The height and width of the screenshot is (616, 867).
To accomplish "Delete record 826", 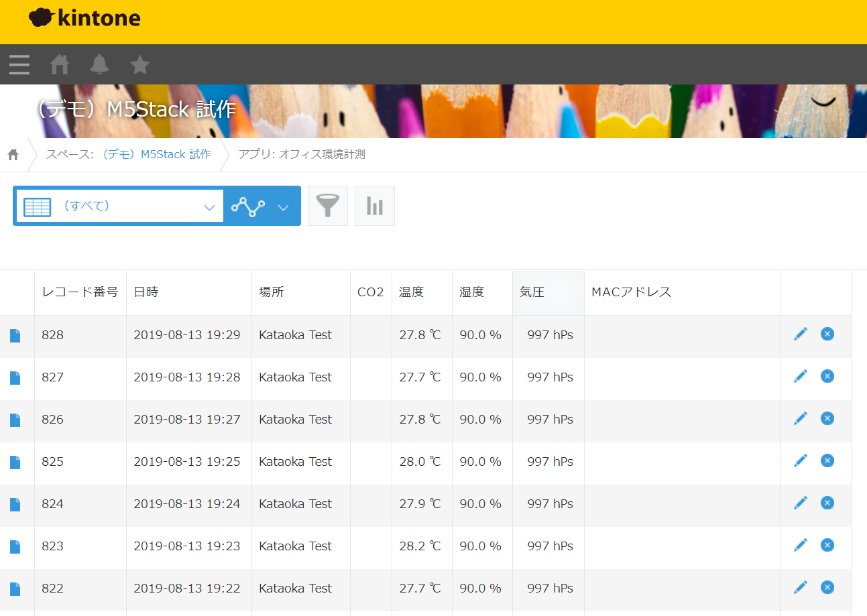I will coord(827,418).
